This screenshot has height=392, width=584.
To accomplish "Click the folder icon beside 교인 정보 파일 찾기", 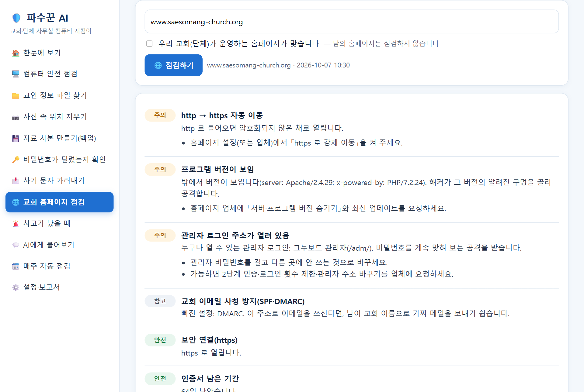I will (16, 96).
